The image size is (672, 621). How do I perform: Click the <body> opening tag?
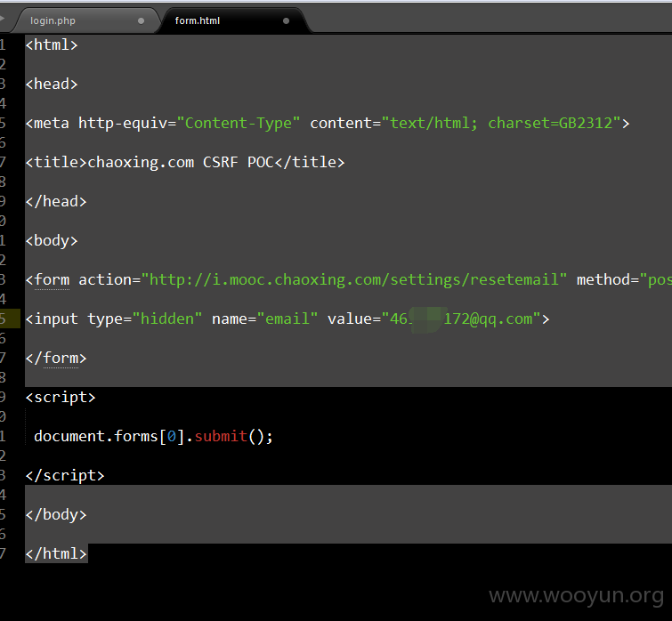[x=52, y=241]
